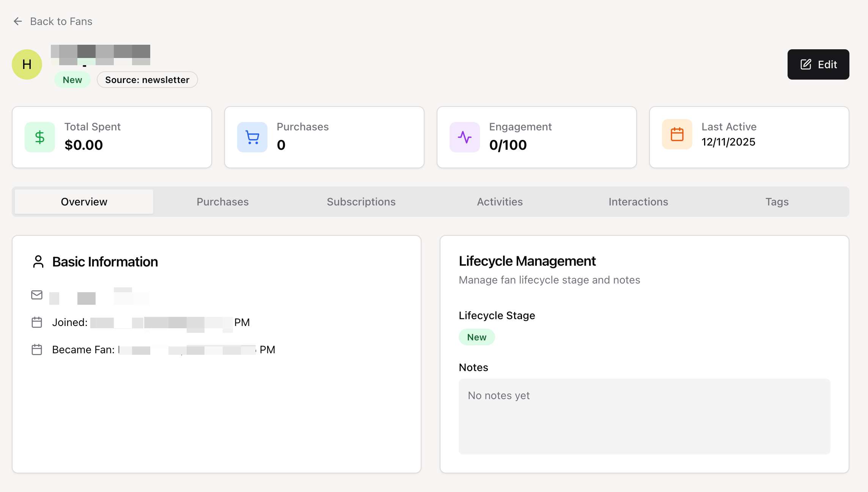Click the email envelope icon

pos(37,295)
